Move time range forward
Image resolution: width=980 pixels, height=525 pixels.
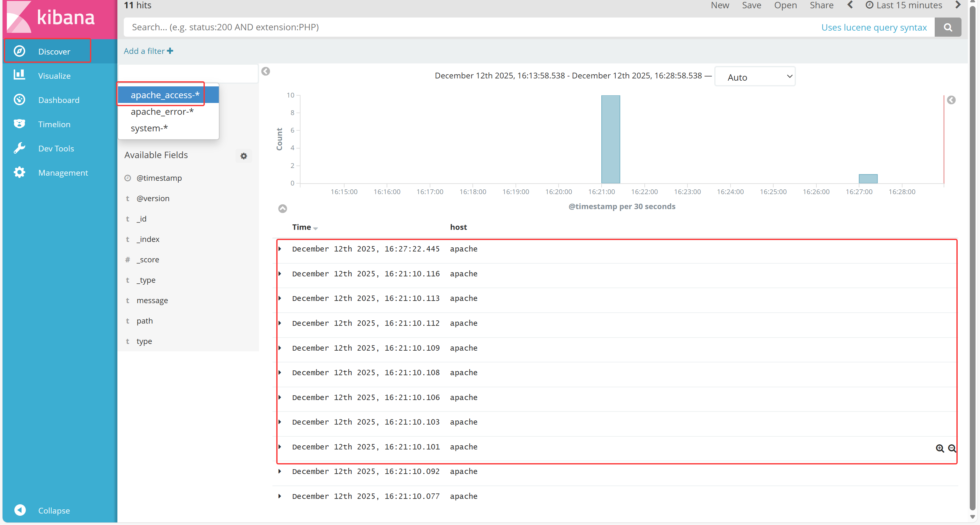pyautogui.click(x=958, y=5)
